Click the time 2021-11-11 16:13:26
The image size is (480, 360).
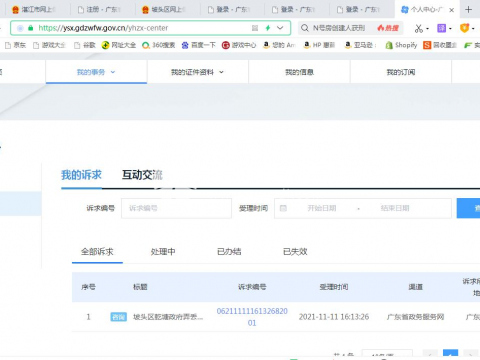pyautogui.click(x=334, y=317)
